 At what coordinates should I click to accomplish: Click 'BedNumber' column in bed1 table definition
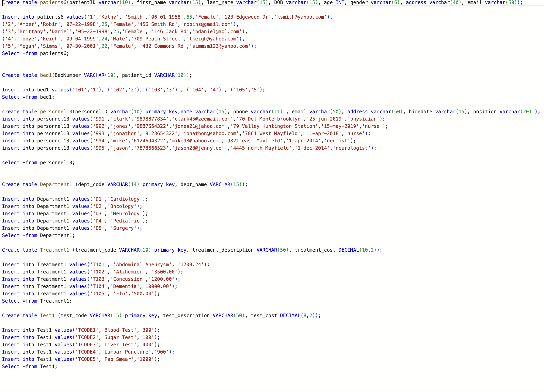click(x=68, y=75)
